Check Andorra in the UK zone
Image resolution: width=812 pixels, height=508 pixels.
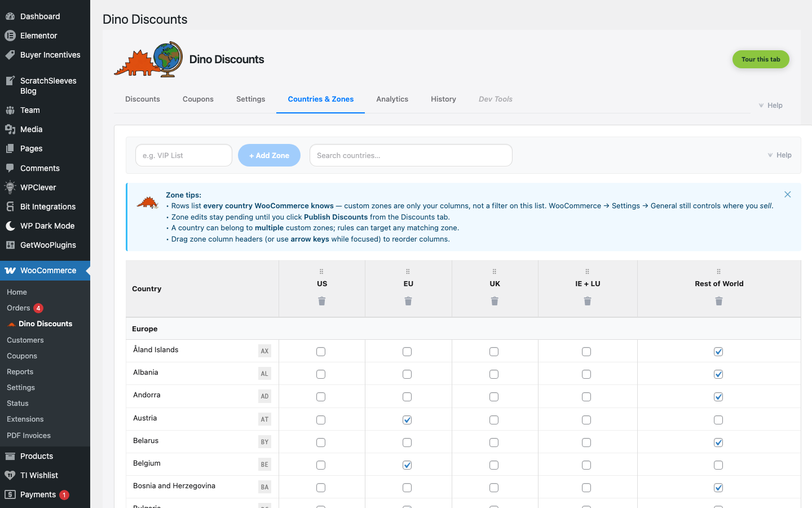point(494,397)
